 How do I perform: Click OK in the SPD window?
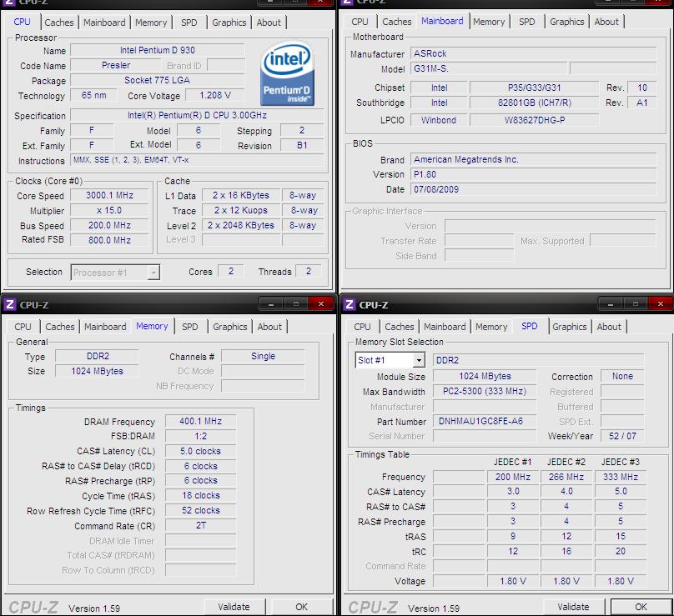tap(641, 607)
